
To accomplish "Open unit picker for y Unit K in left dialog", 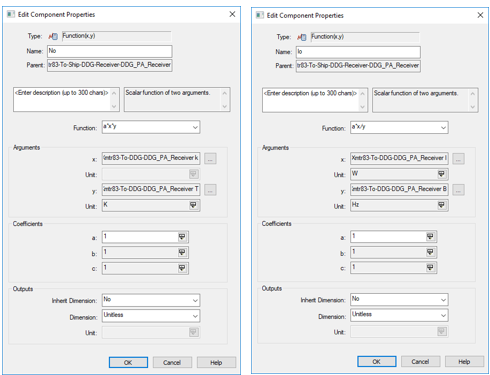I will click(x=193, y=205).
